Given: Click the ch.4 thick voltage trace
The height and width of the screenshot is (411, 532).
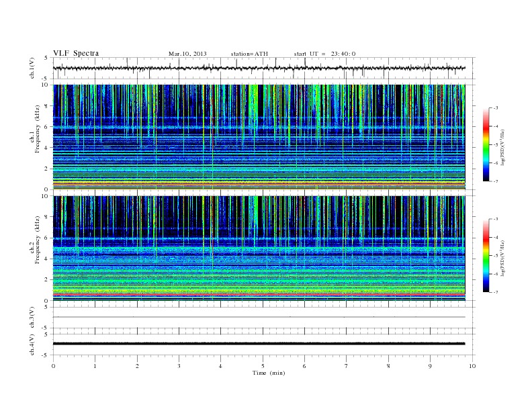Looking at the screenshot, I should tap(259, 344).
